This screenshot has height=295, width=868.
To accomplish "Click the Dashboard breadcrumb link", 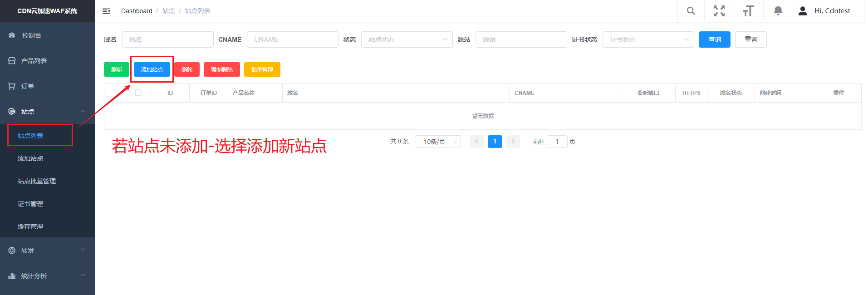I will click(137, 11).
